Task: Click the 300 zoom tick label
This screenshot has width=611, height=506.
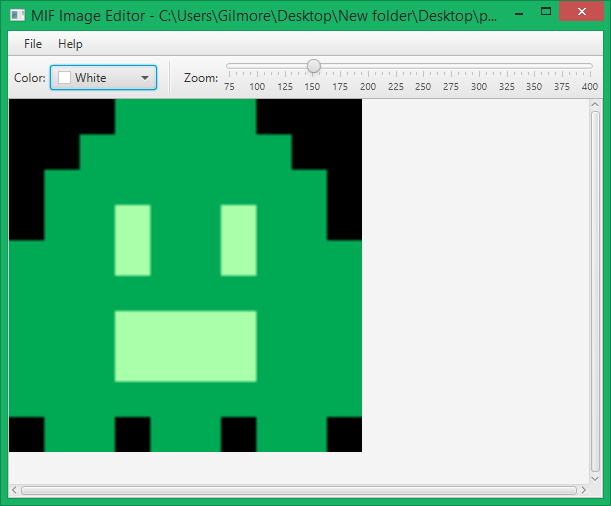Action: click(x=479, y=86)
